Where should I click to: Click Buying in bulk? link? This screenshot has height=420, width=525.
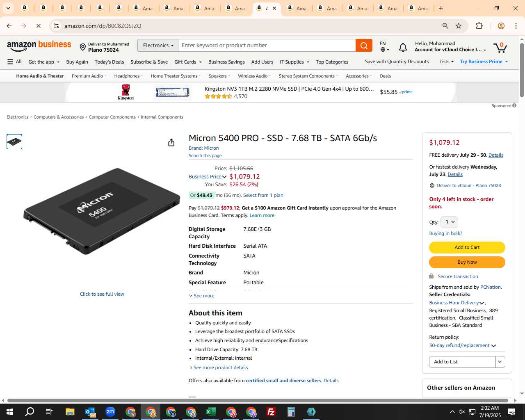coord(445,233)
